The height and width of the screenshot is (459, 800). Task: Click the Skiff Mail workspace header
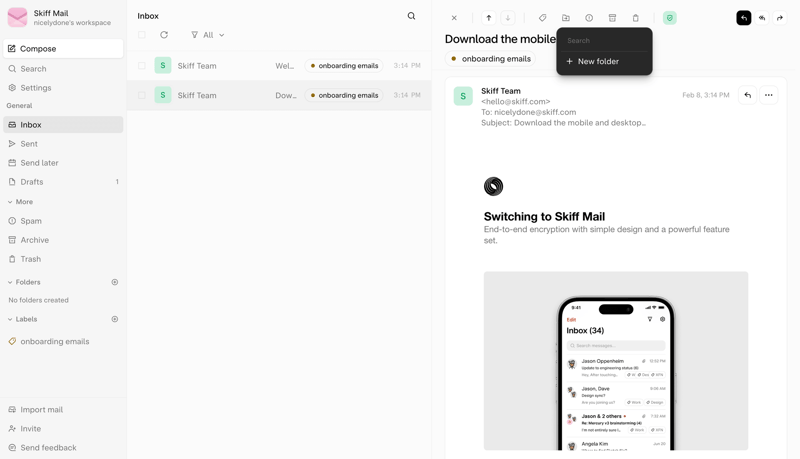click(x=63, y=17)
